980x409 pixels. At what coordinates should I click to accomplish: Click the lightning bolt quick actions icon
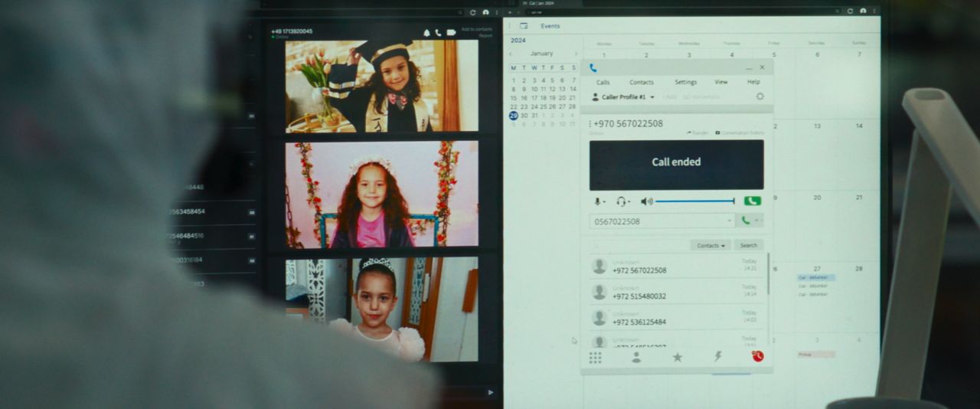tap(718, 357)
